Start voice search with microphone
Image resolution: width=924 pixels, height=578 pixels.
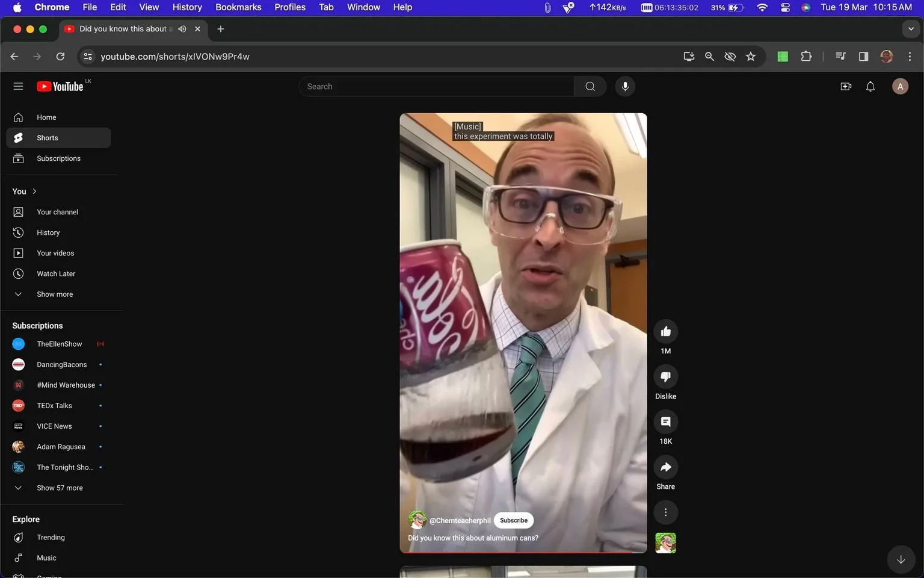625,86
